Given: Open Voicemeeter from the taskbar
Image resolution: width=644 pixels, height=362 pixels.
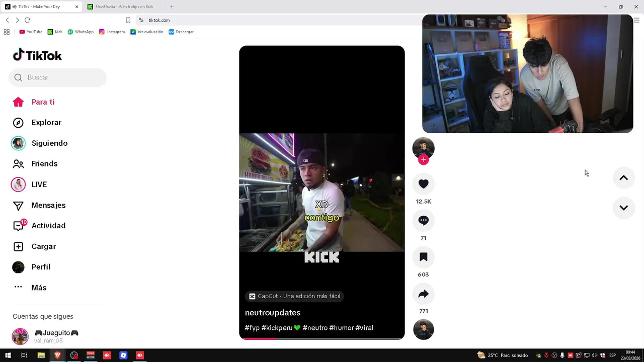Looking at the screenshot, I should [91, 355].
